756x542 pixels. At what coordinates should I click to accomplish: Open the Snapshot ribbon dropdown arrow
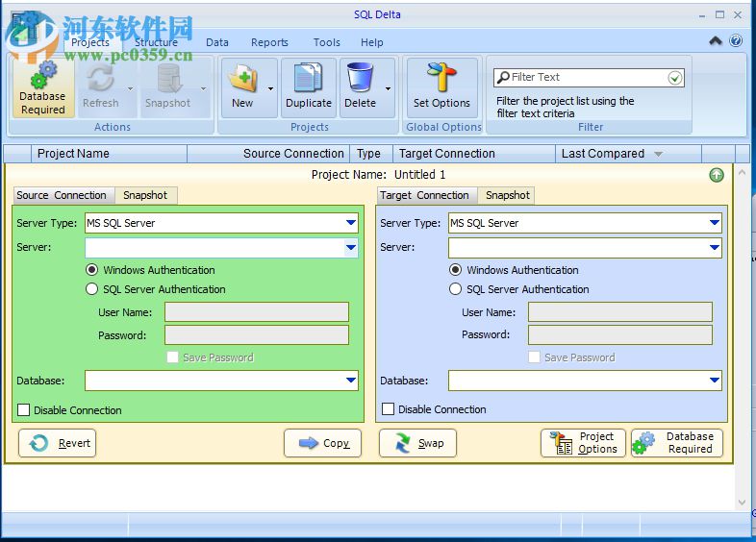pos(204,88)
